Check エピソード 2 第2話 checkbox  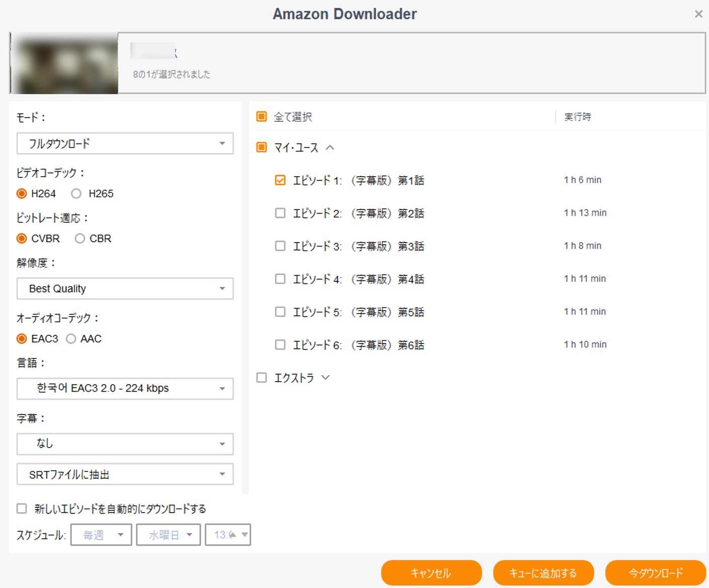point(280,213)
